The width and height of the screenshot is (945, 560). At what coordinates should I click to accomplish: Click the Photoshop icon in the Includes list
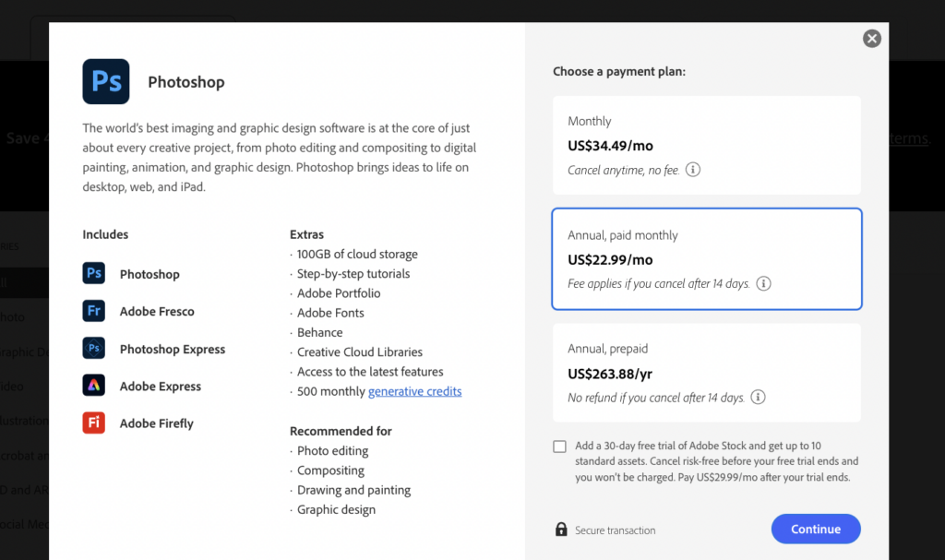[x=93, y=273]
